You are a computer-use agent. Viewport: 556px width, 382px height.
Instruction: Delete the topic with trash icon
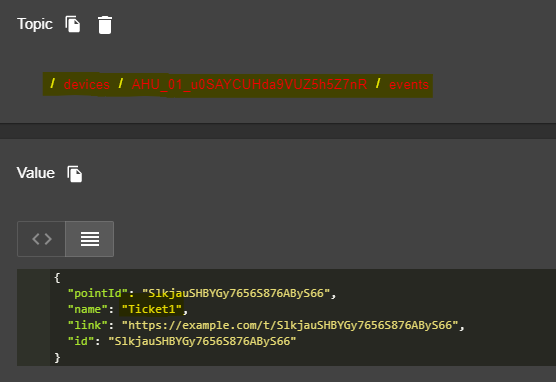[x=105, y=25]
